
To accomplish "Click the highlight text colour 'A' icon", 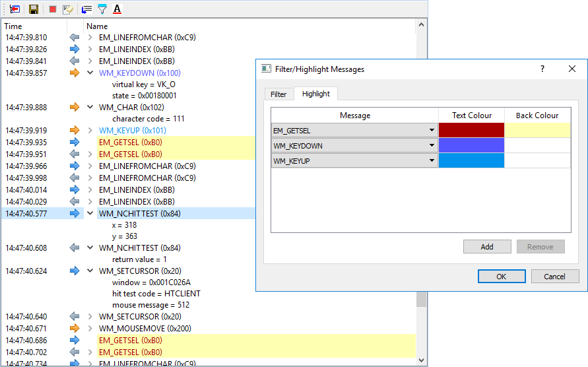I will pos(117,9).
